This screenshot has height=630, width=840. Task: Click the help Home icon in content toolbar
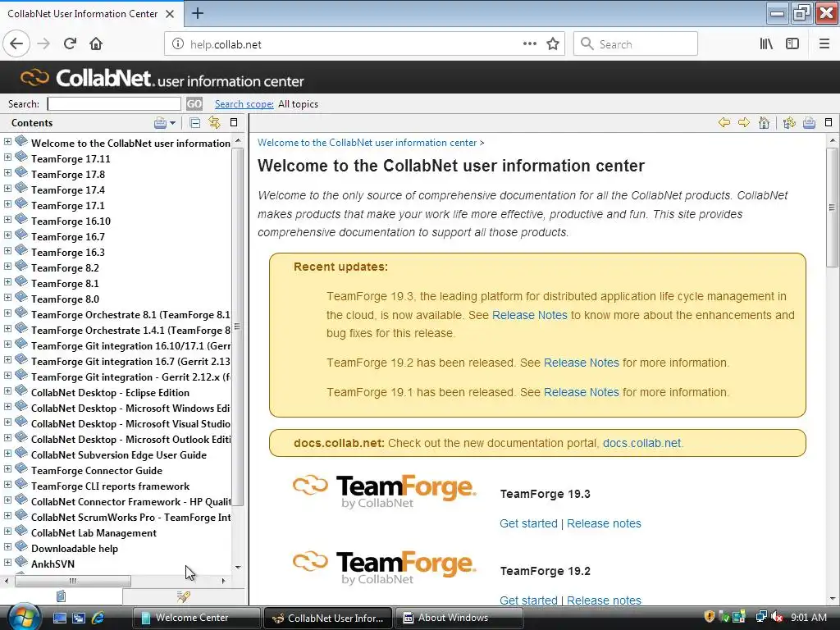tap(765, 123)
